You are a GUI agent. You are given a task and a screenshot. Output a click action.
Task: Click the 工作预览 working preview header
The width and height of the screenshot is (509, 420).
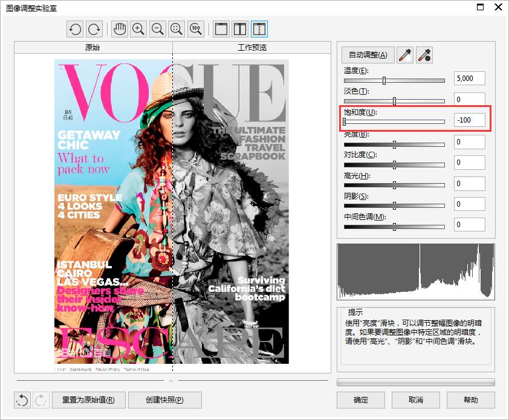(x=252, y=47)
